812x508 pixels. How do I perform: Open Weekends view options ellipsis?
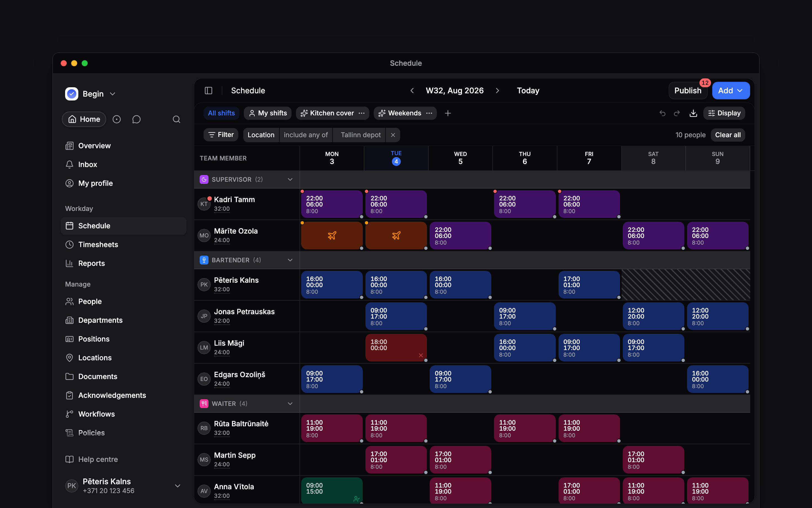point(429,113)
